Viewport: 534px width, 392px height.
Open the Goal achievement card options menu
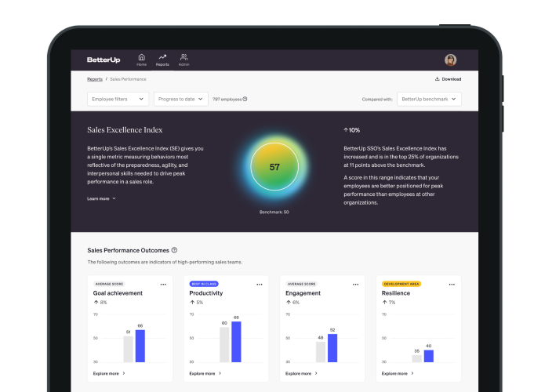[163, 284]
